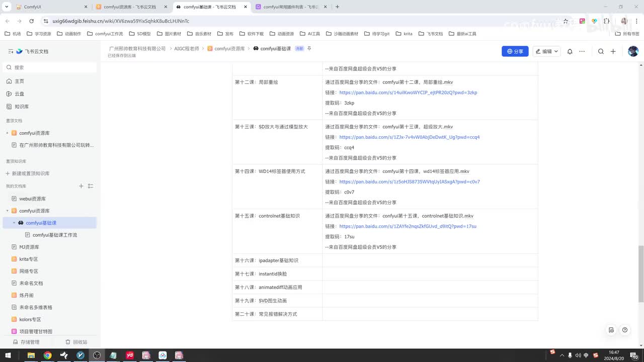The width and height of the screenshot is (644, 362).
Task: Click breadcrumb comfyui资源库
Action: click(x=226, y=49)
